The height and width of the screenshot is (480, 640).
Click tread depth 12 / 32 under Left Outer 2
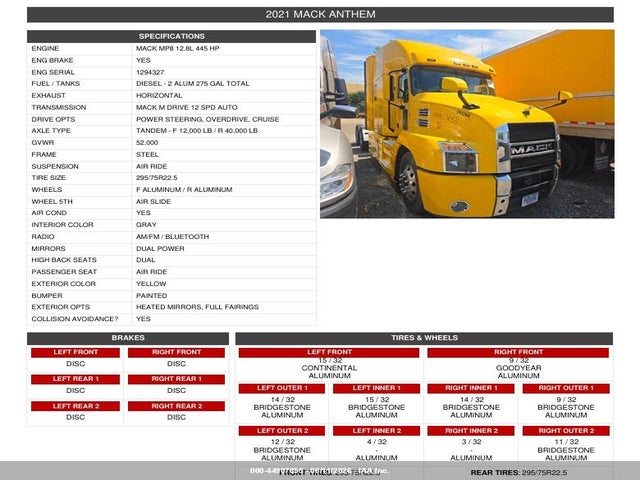click(282, 442)
